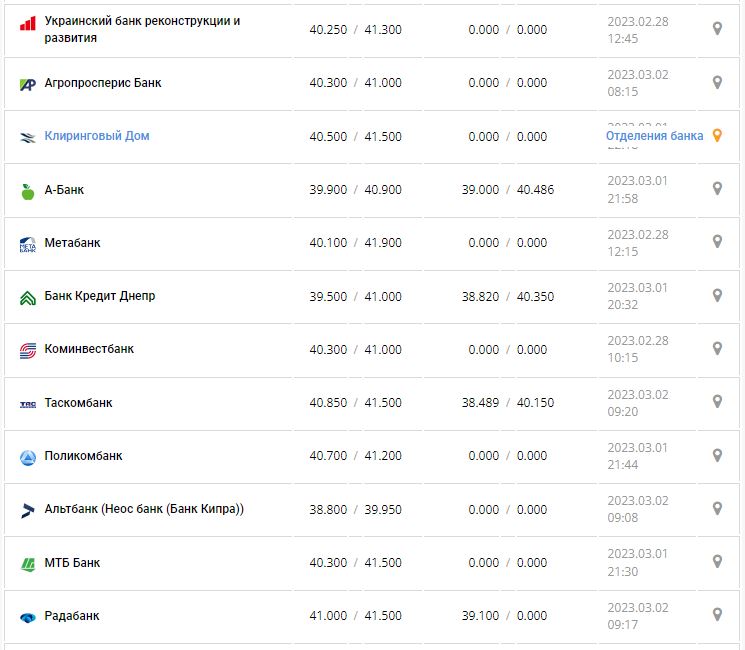Image resolution: width=745 pixels, height=650 pixels.
Task: Select the Радабанк bank name
Action: click(72, 616)
